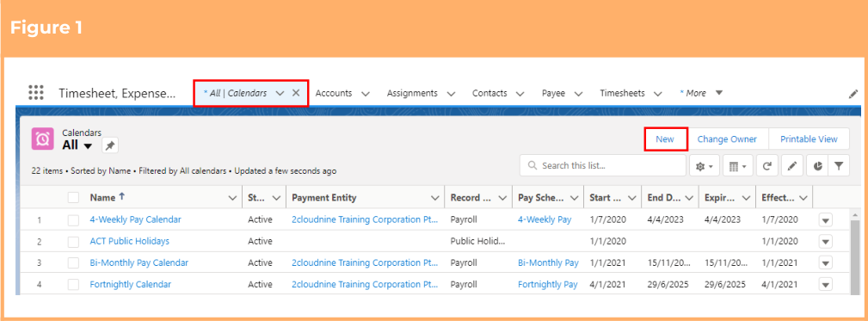This screenshot has height=321, width=868.
Task: Open row actions for ACT Public Holidays
Action: pyautogui.click(x=825, y=242)
